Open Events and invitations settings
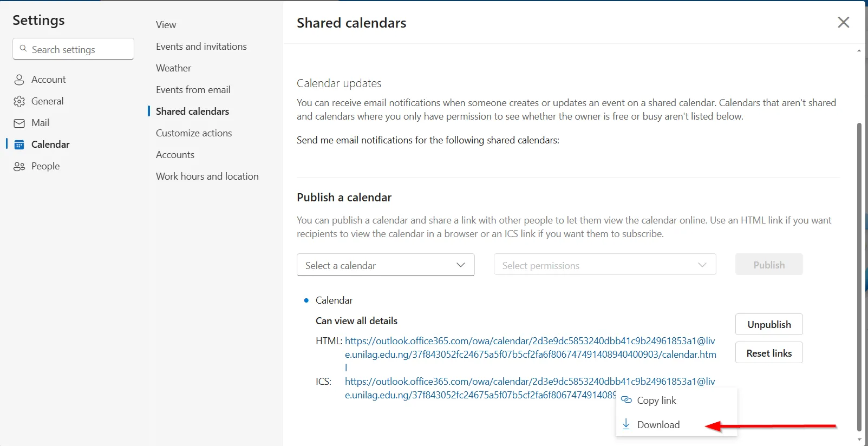The width and height of the screenshot is (868, 446). pyautogui.click(x=201, y=47)
